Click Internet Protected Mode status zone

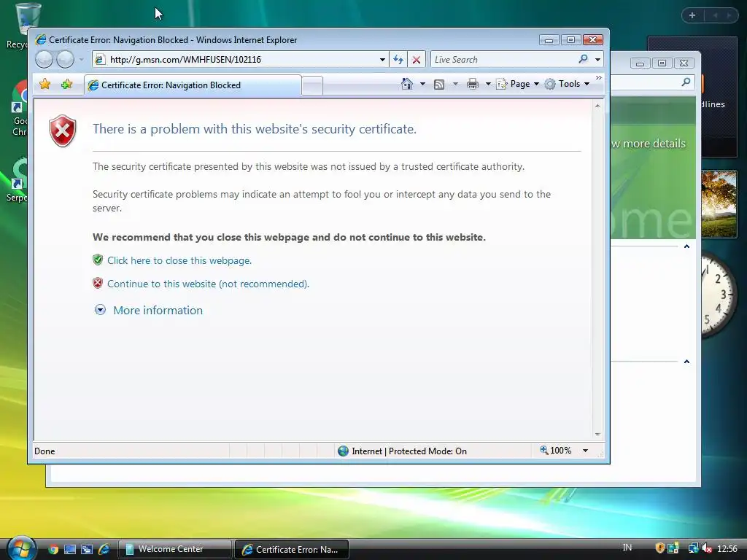coord(403,451)
